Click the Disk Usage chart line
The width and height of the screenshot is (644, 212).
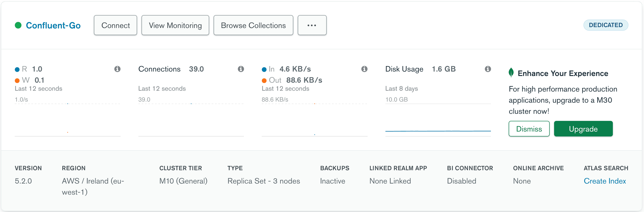(438, 131)
